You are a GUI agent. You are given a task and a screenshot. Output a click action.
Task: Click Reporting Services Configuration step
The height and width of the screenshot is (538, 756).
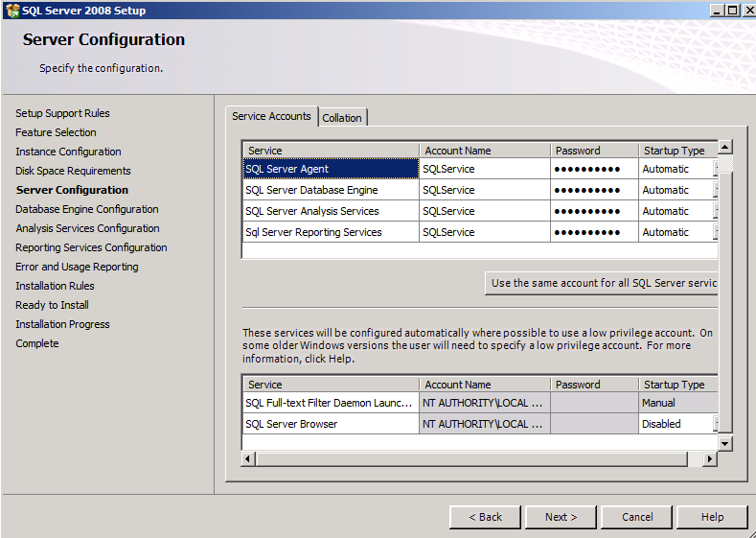pos(91,248)
